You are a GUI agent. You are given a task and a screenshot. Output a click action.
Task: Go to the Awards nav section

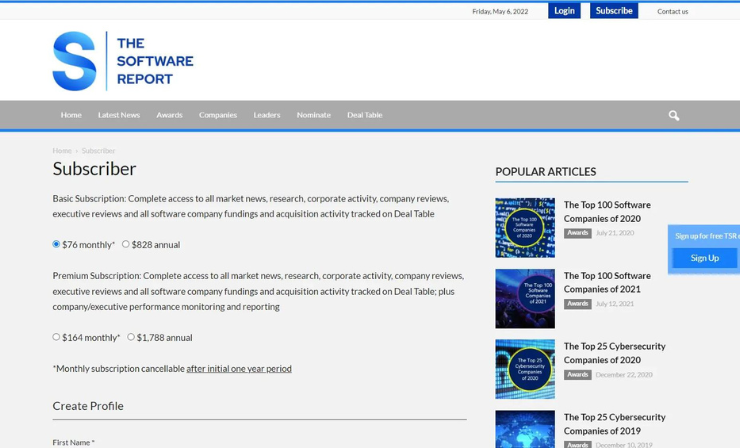169,115
